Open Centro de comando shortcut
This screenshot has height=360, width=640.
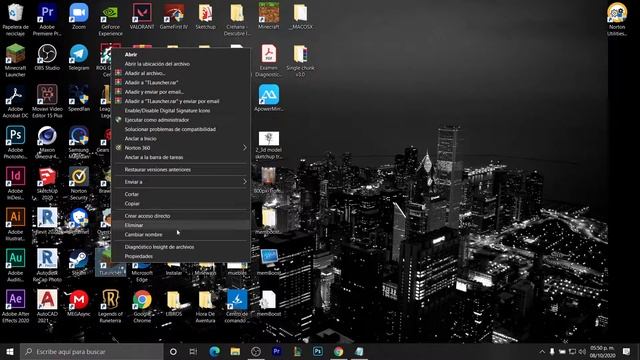pos(237,306)
